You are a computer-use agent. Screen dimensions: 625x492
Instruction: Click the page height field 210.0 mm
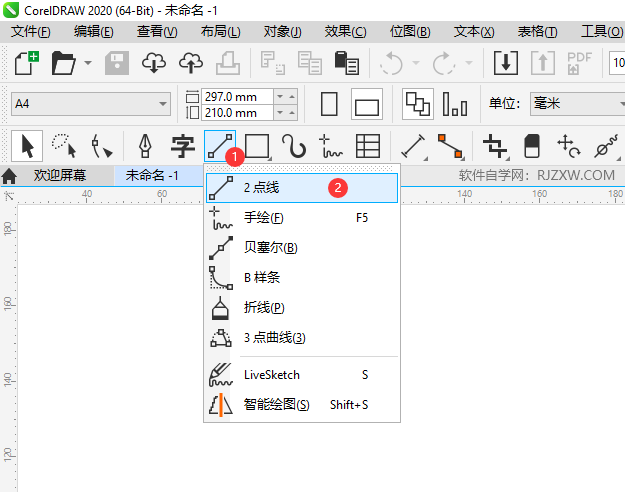(x=238, y=113)
